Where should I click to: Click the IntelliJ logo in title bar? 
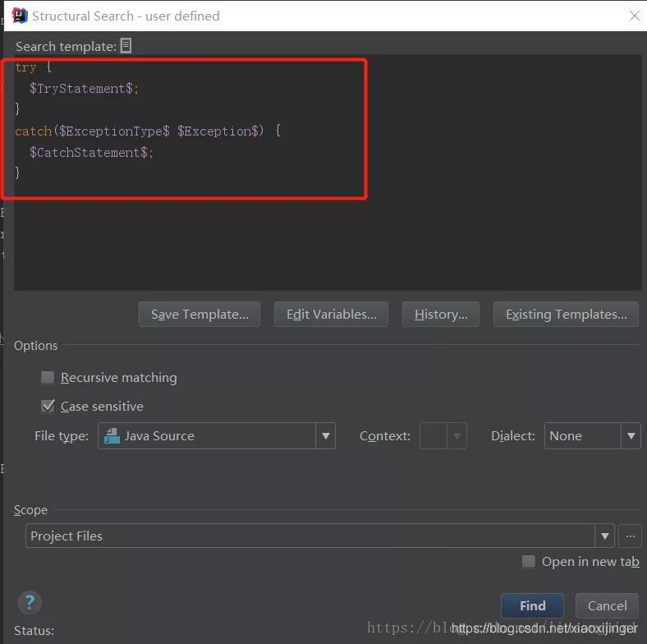tap(20, 16)
